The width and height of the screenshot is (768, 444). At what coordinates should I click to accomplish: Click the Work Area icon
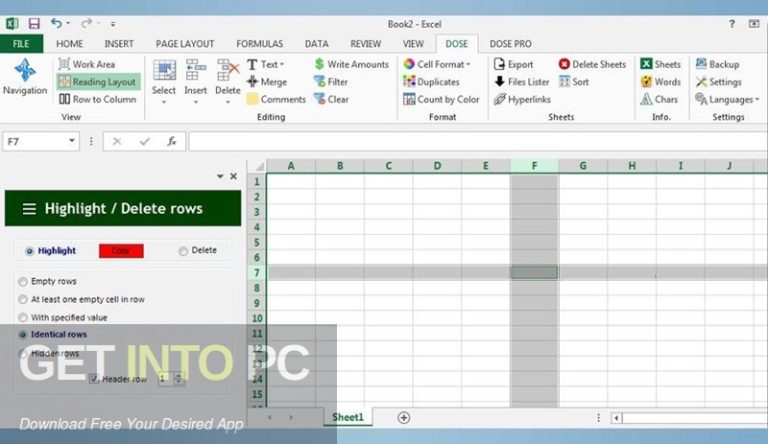click(64, 64)
